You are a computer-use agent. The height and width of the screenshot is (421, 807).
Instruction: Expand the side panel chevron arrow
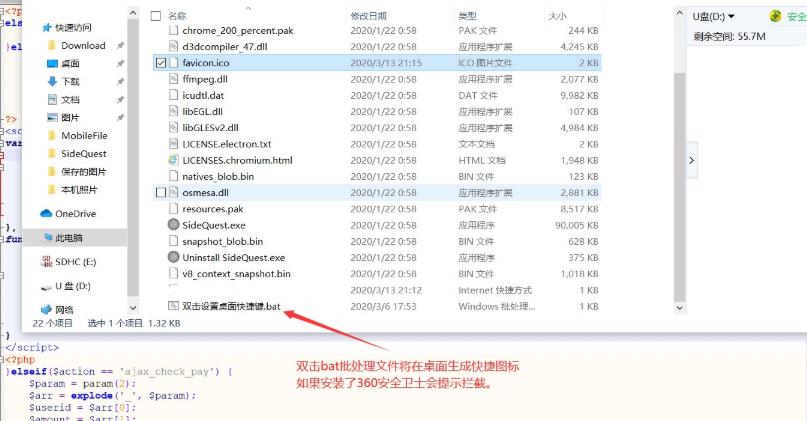692,160
